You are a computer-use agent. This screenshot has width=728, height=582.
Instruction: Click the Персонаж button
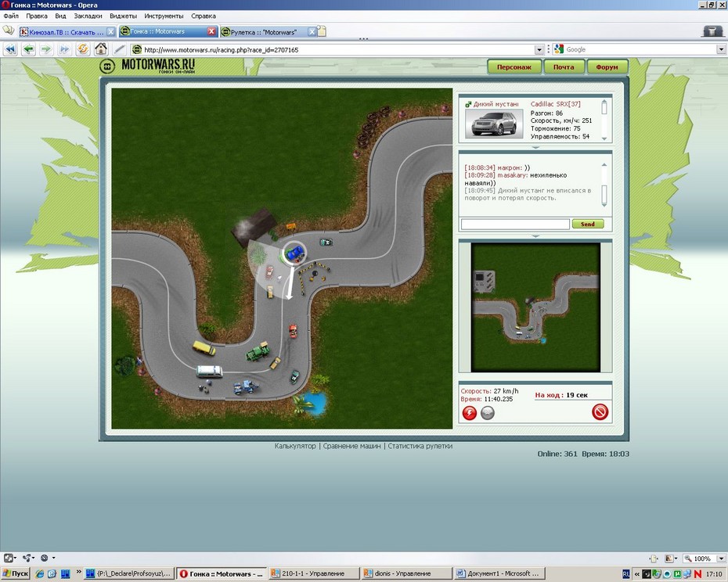(514, 66)
